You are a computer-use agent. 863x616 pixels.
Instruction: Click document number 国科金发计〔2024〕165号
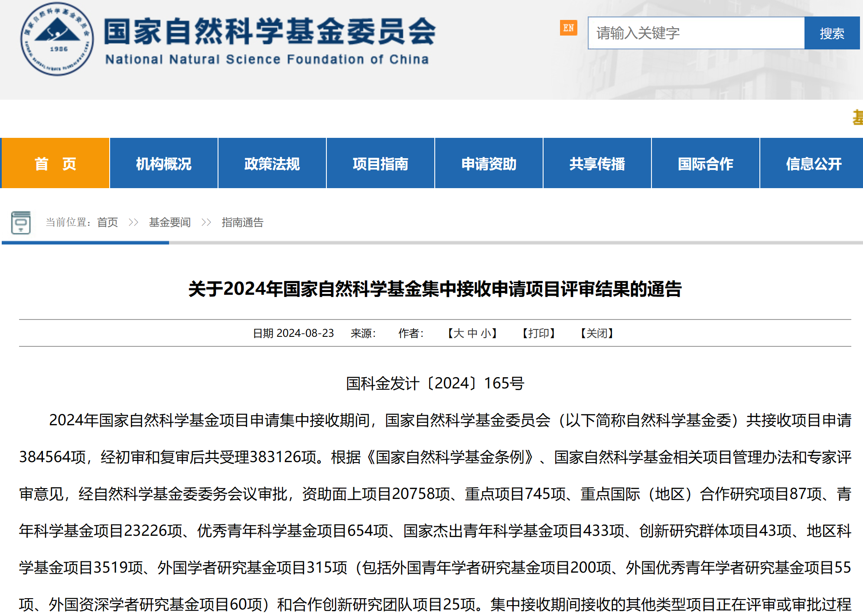(x=435, y=383)
